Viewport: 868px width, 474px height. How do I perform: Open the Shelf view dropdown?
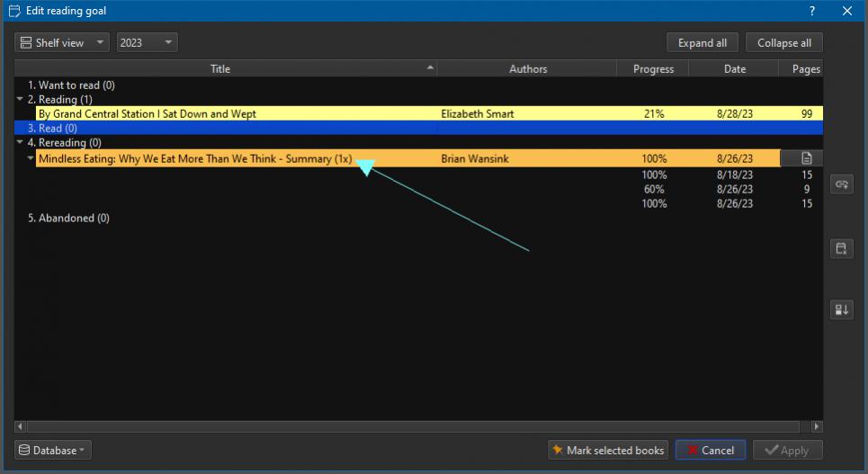click(x=61, y=42)
